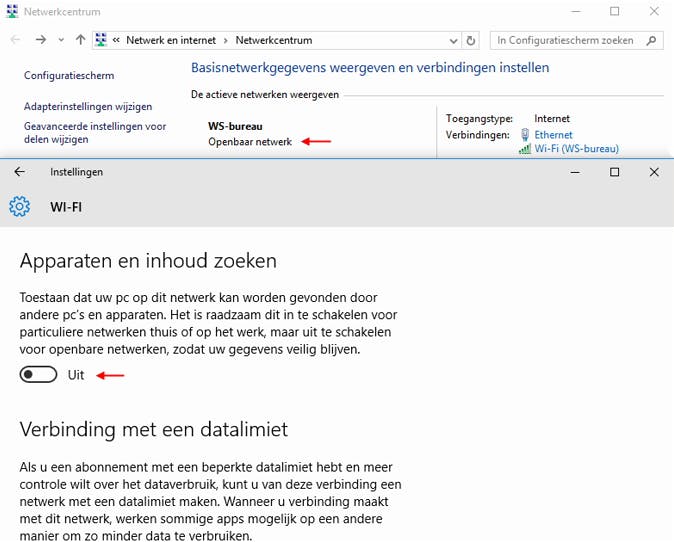Open recent locations dropdown arrow
Screen dimensions: 674x542
[x=61, y=40]
